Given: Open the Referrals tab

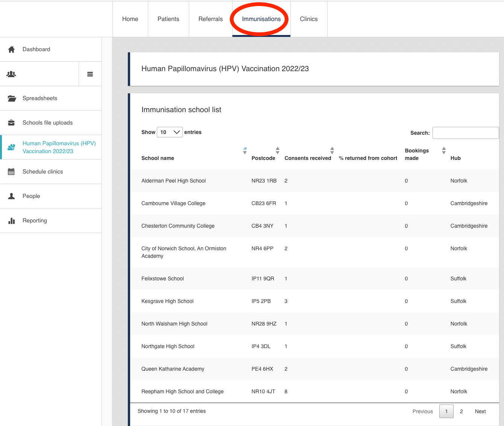Looking at the screenshot, I should [x=210, y=19].
